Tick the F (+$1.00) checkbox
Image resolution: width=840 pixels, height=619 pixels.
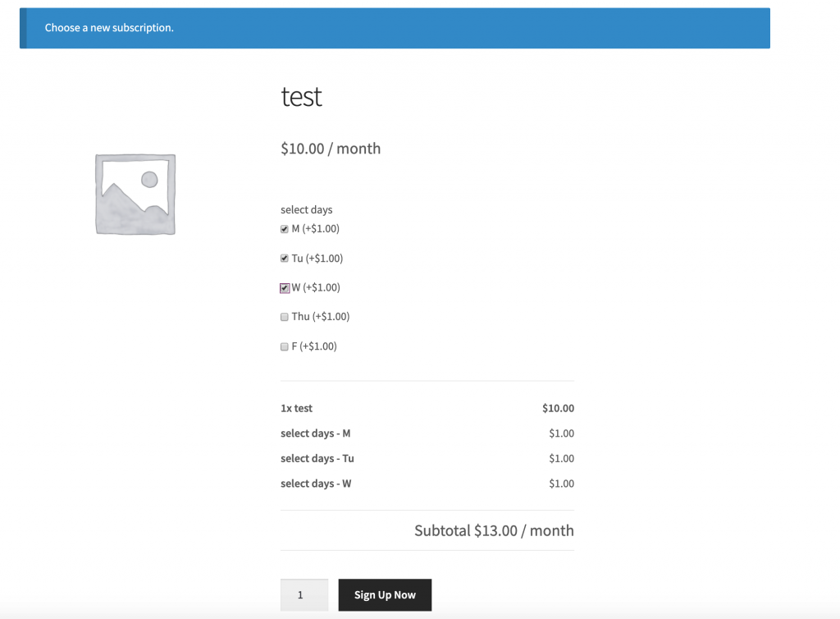pos(285,346)
